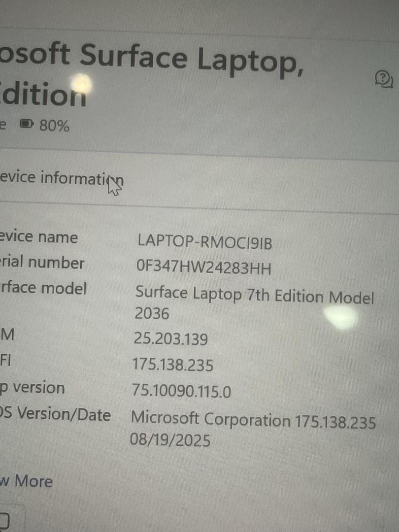Select the serial number 0F347HW24283HH

(203, 267)
